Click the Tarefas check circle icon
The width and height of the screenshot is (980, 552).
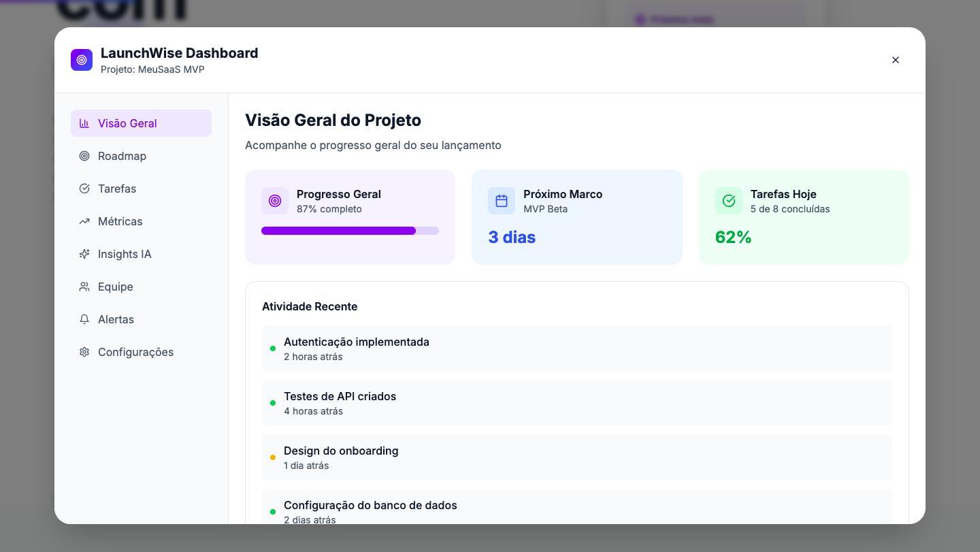[x=84, y=189]
